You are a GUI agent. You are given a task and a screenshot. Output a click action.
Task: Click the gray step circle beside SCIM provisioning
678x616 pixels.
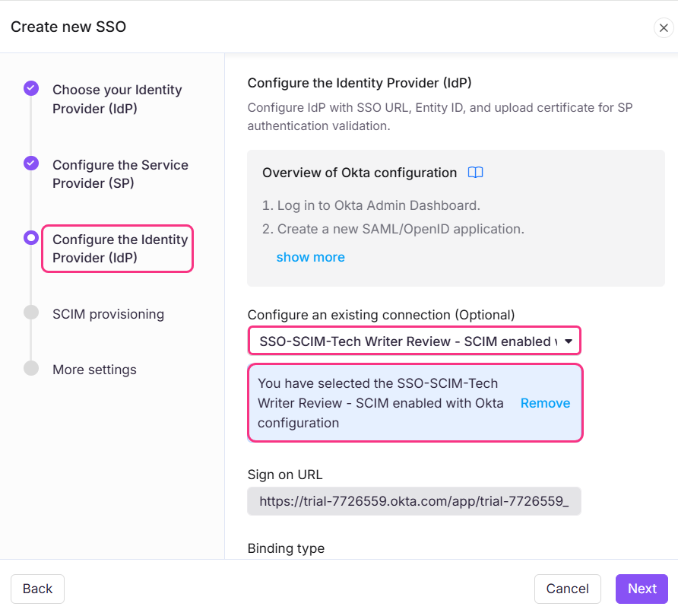31,313
